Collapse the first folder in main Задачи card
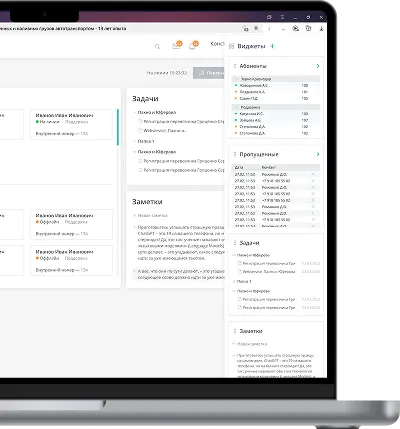Viewport: 400px width, 429px height. [x=134, y=113]
